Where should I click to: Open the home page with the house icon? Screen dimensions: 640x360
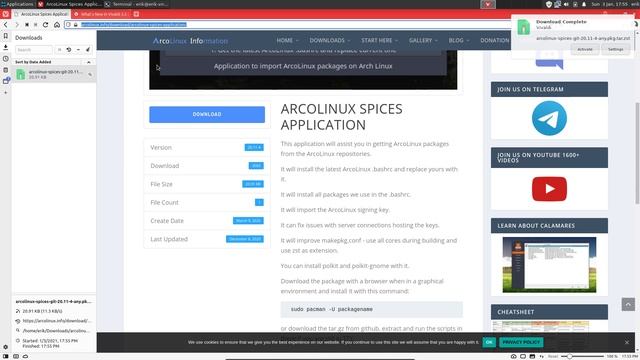tap(57, 24)
